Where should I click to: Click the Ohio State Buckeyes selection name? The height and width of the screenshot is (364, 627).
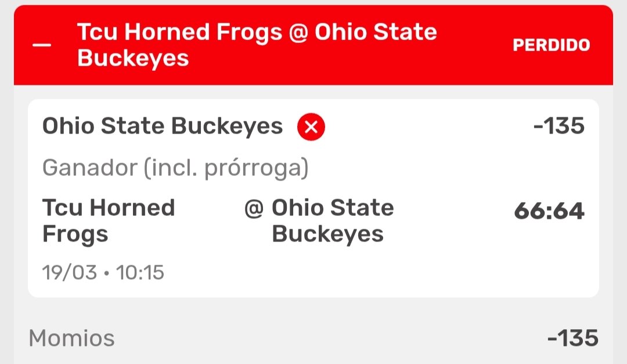(x=163, y=127)
